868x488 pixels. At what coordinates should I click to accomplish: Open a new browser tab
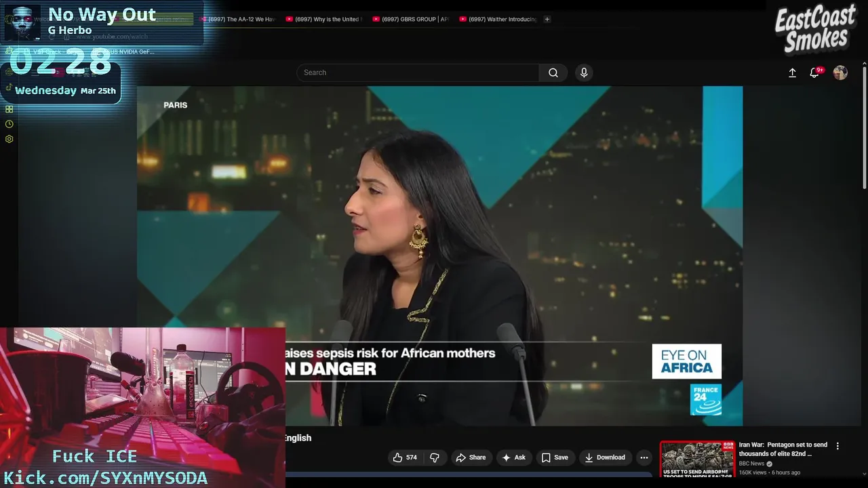(547, 19)
